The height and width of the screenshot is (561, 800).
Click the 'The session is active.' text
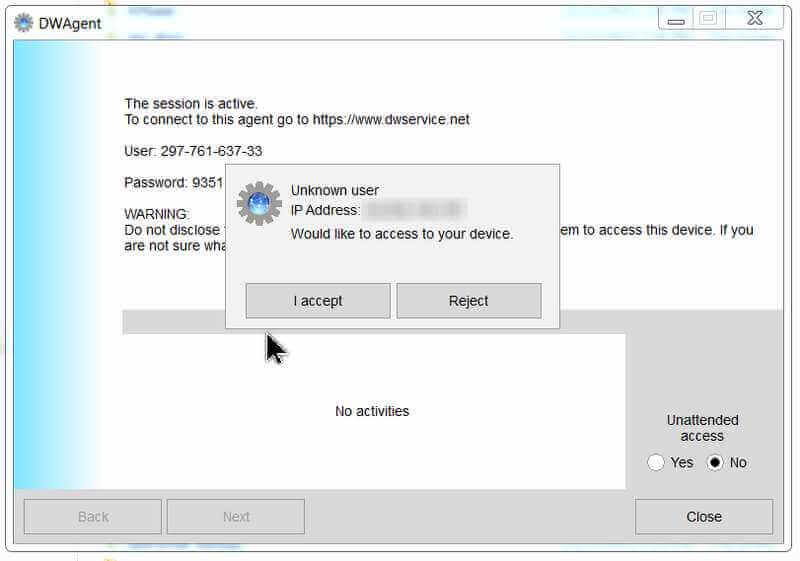(x=191, y=104)
